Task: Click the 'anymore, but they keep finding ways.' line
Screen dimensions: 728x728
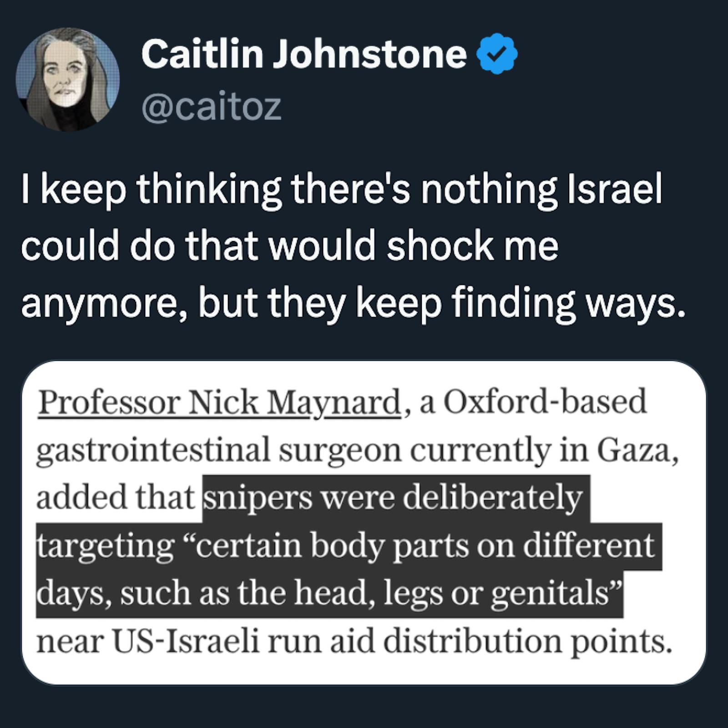Action: (353, 303)
